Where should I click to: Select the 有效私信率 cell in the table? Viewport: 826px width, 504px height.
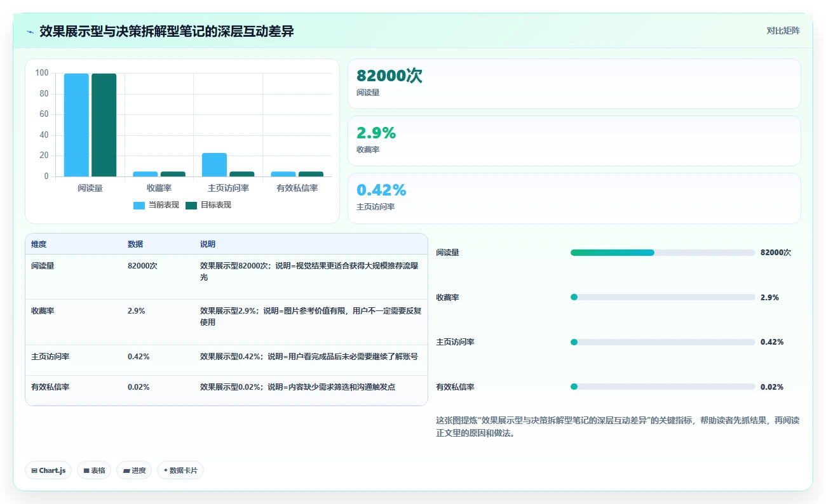coord(74,390)
